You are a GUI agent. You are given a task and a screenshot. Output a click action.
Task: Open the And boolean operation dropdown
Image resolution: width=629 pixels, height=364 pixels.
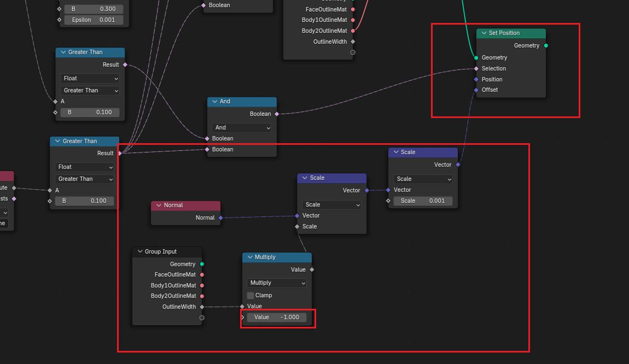(x=242, y=127)
